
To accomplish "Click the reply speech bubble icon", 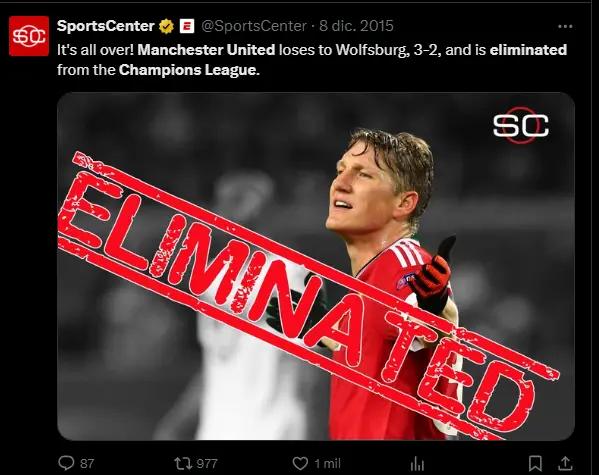I will 66,464.
